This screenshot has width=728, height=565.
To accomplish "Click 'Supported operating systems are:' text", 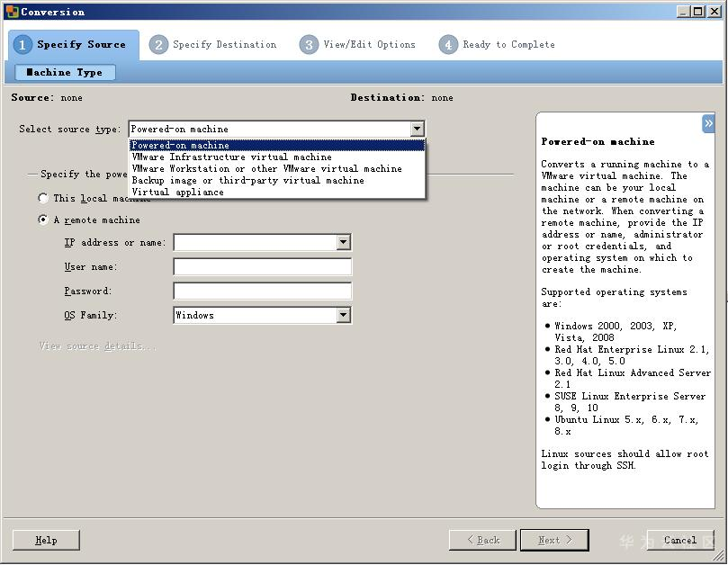I will click(614, 298).
